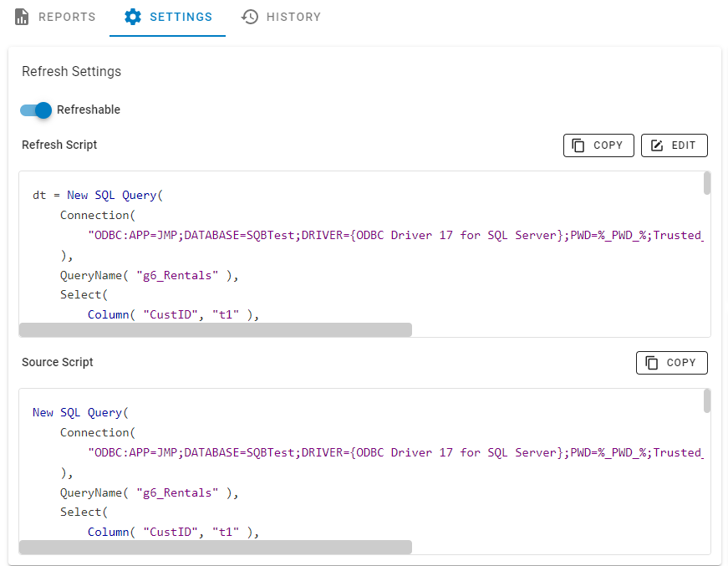
Task: Edit the Refresh Script
Action: pyautogui.click(x=674, y=145)
